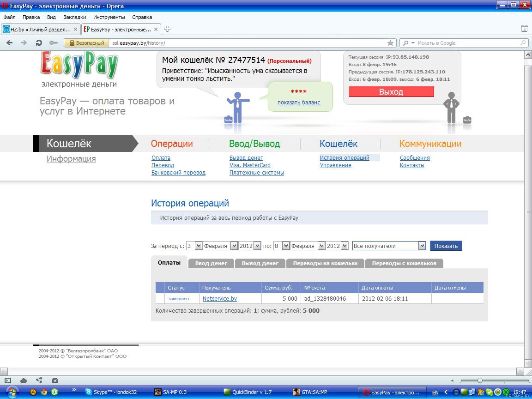Viewport: 532px width, 399px height.
Task: Expand the quick launch overflow chevron
Action: 74,390
